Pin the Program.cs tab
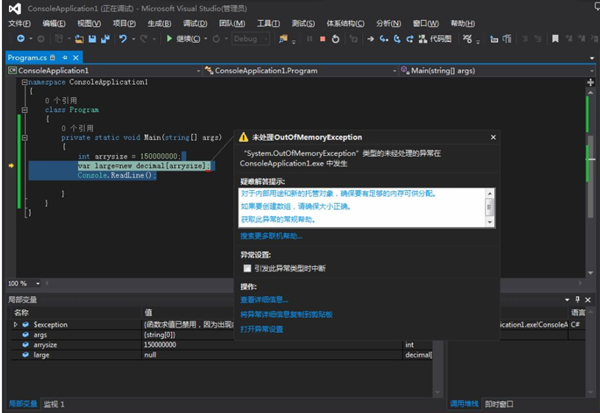Image resolution: width=600 pixels, height=413 pixels. pos(65,57)
